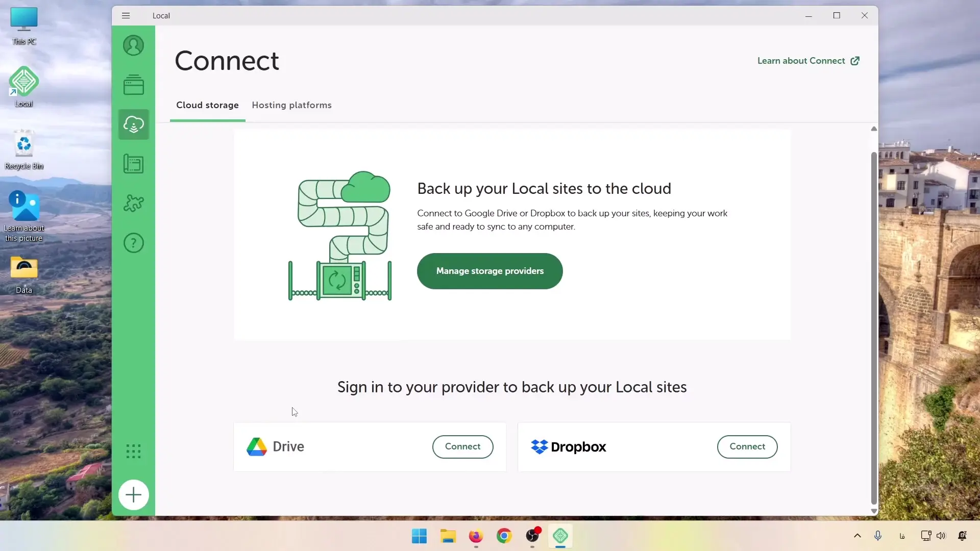Show hidden system tray icons
980x551 pixels.
click(x=857, y=536)
